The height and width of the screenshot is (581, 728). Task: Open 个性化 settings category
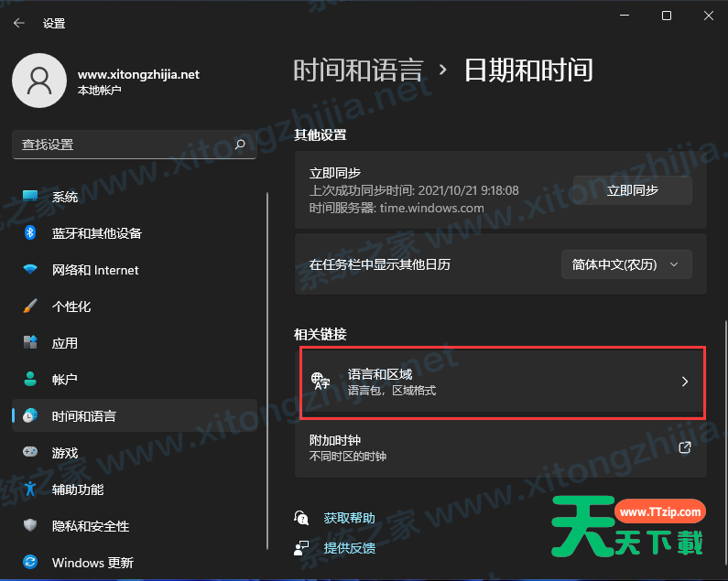[135, 307]
